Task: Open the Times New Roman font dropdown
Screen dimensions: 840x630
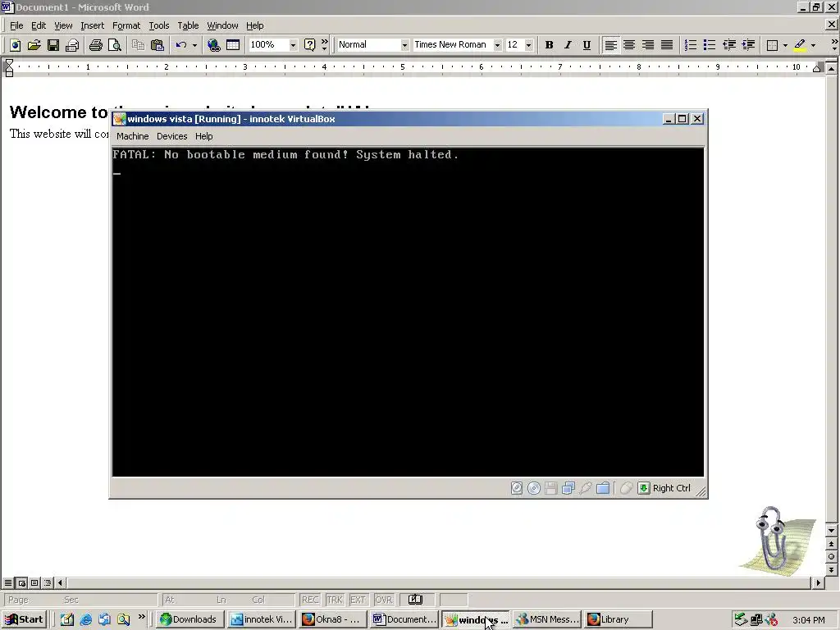Action: tap(497, 45)
